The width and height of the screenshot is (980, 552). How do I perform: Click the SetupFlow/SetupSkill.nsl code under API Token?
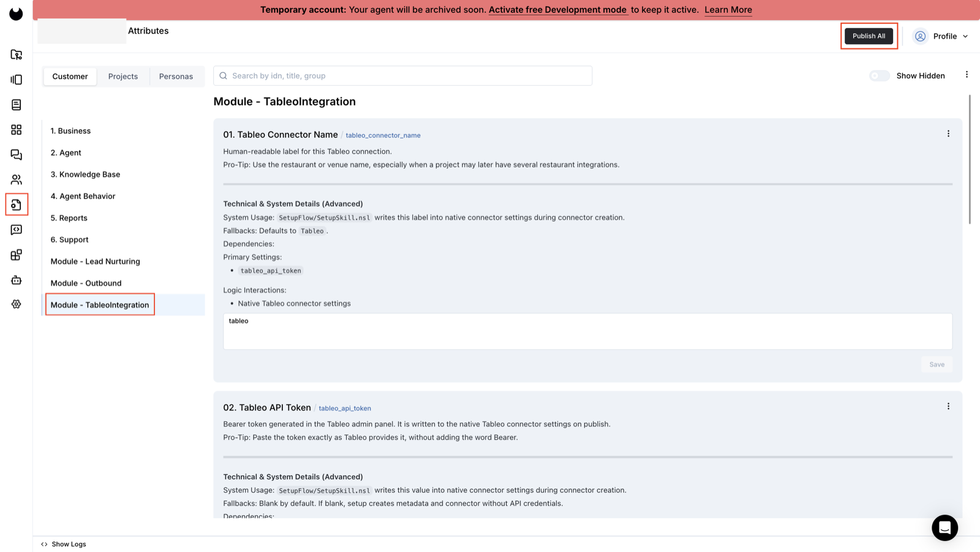pos(325,490)
